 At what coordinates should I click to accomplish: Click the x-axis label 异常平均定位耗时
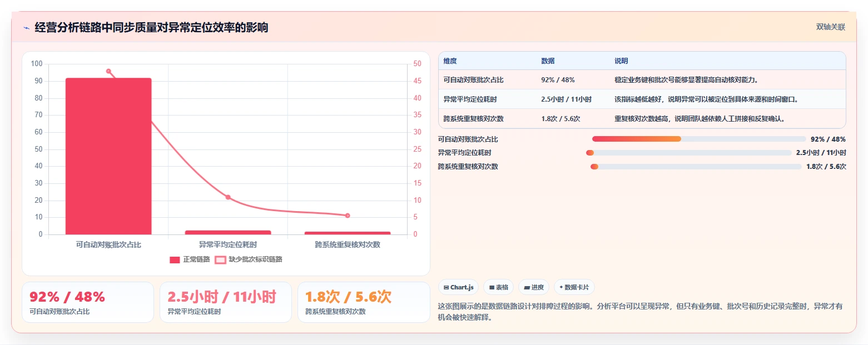pyautogui.click(x=228, y=244)
